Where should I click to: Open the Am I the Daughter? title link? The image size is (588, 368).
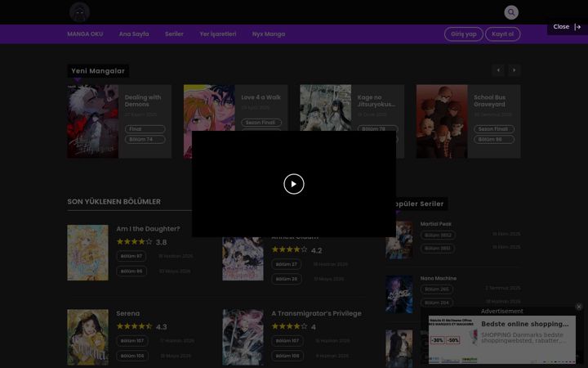[148, 229]
